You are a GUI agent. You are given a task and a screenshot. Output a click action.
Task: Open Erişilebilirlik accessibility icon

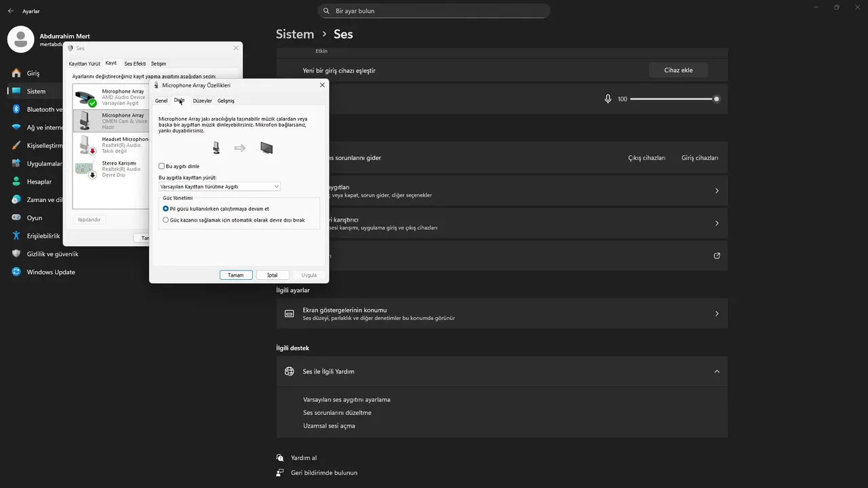(16, 236)
